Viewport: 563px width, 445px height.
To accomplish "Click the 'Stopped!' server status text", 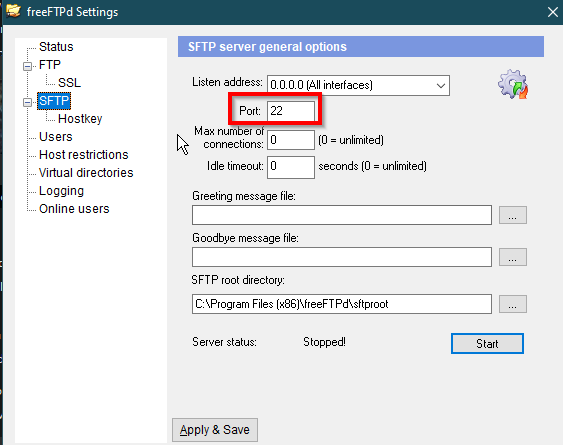I will pyautogui.click(x=324, y=342).
